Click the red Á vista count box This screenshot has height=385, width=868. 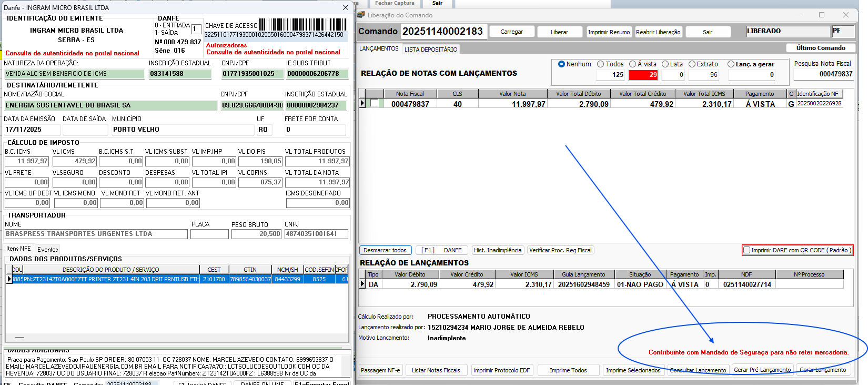[x=643, y=75]
